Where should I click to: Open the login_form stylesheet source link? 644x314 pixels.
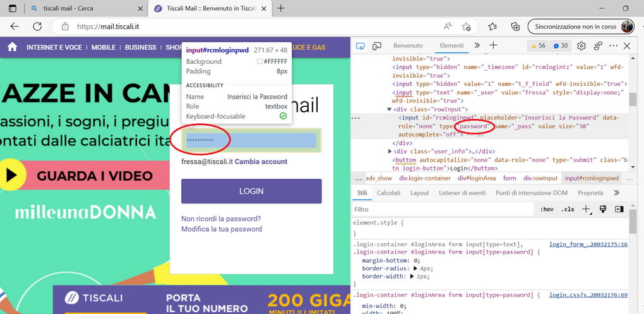pos(588,245)
